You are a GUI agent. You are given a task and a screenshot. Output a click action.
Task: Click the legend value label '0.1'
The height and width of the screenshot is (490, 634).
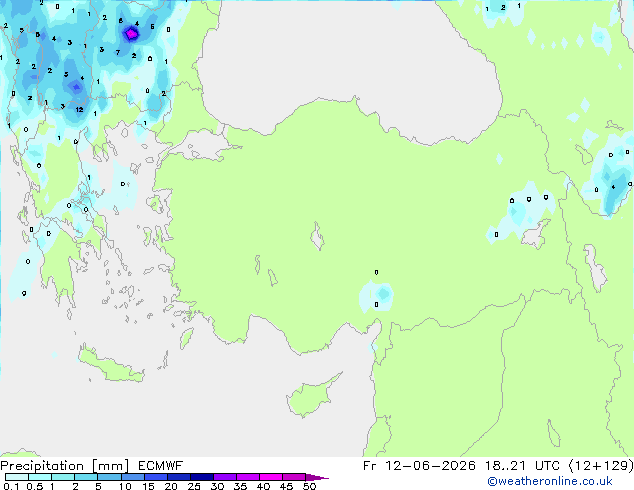11,486
